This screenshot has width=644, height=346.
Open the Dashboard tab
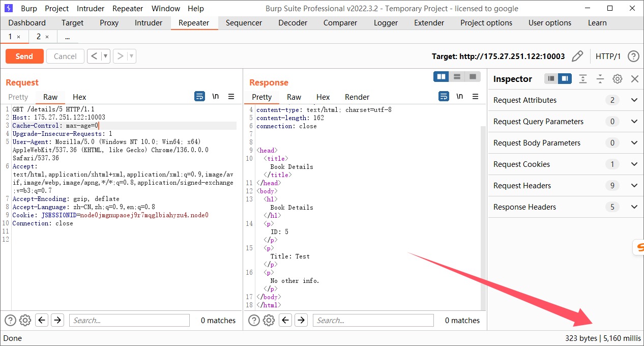(27, 23)
